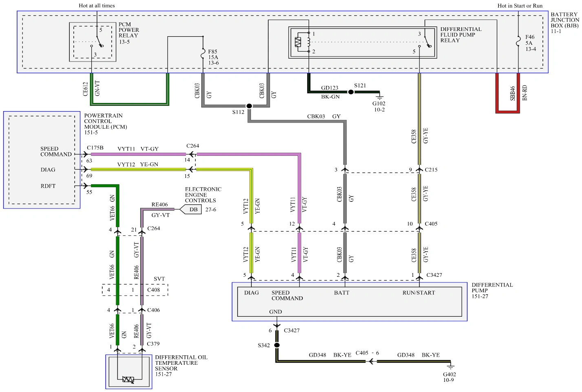The image size is (582, 392).
Task: Select the "PCM POWER RELAY" label
Action: (129, 30)
